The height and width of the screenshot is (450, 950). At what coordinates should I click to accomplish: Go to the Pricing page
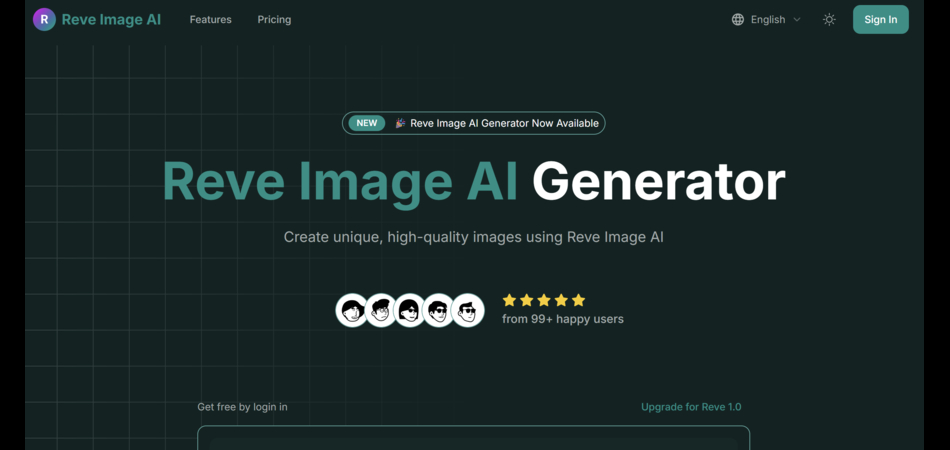tap(274, 19)
